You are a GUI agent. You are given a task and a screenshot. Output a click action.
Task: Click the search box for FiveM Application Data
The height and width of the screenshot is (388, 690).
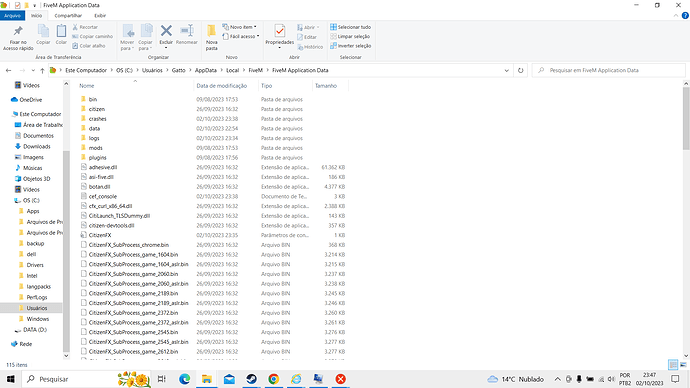(x=609, y=70)
